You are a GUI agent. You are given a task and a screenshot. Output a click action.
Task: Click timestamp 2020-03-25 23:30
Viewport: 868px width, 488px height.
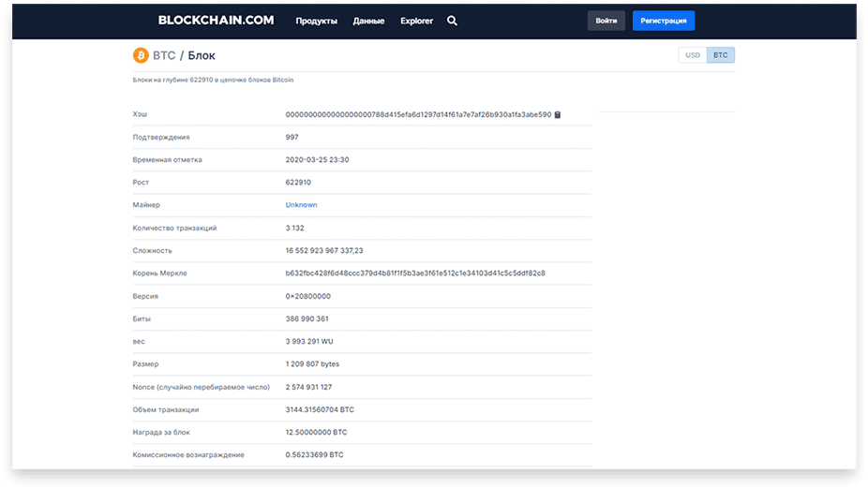tap(317, 160)
